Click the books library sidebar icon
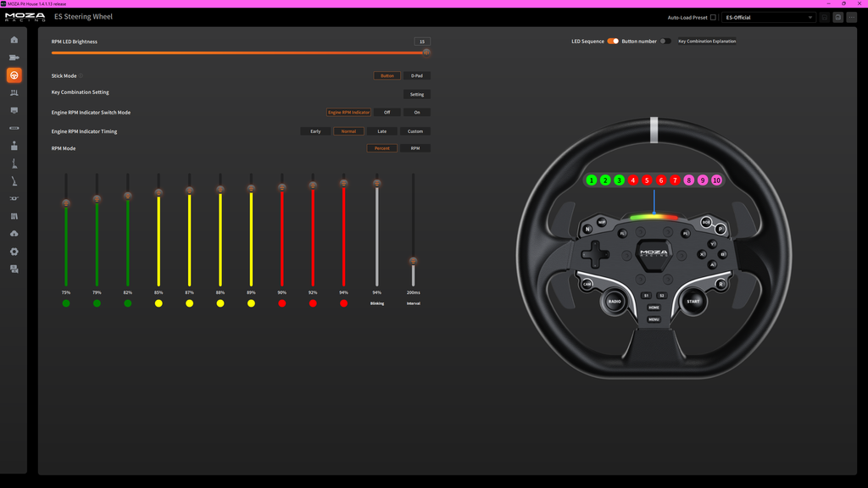 [14, 216]
